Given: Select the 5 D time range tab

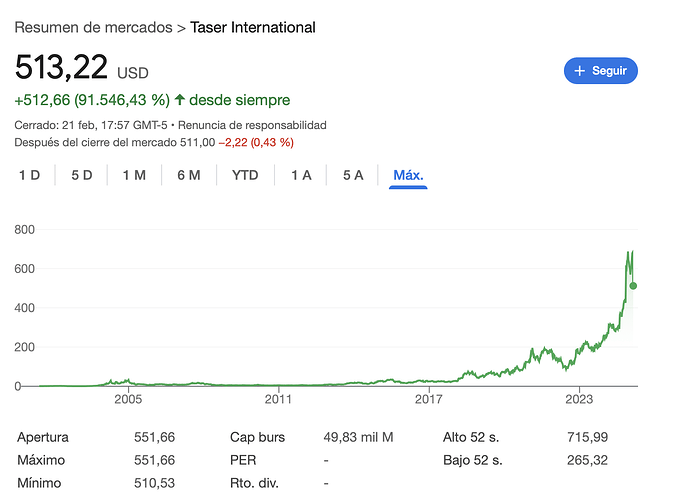Looking at the screenshot, I should [x=82, y=175].
